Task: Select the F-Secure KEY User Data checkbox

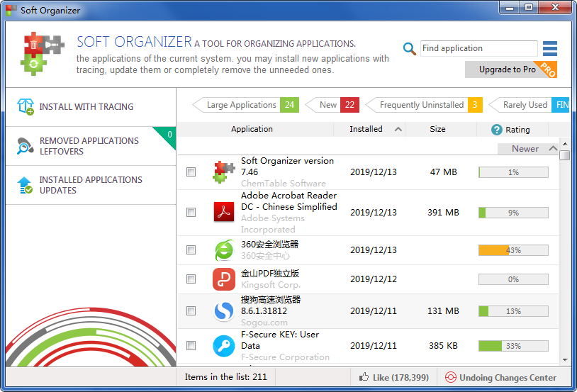Action: pos(191,346)
